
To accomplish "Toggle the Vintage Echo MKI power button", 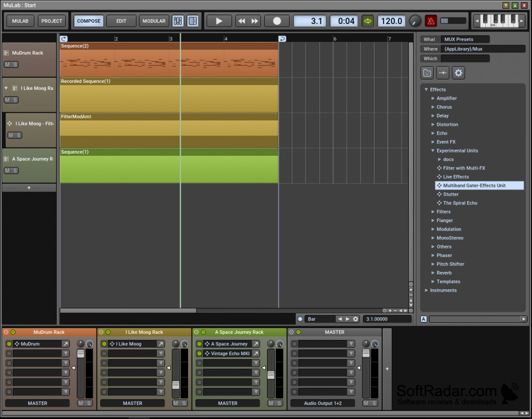I will (199, 353).
